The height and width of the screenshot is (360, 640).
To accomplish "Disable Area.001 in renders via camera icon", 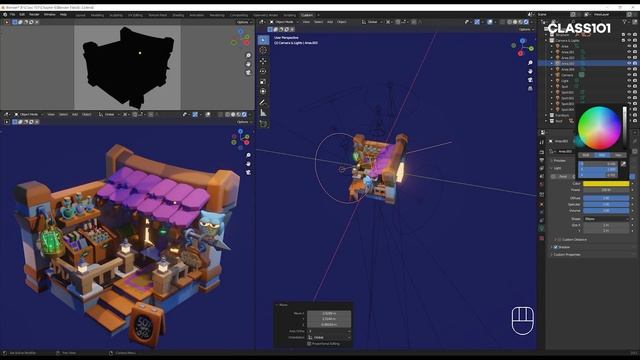I will coord(635,52).
